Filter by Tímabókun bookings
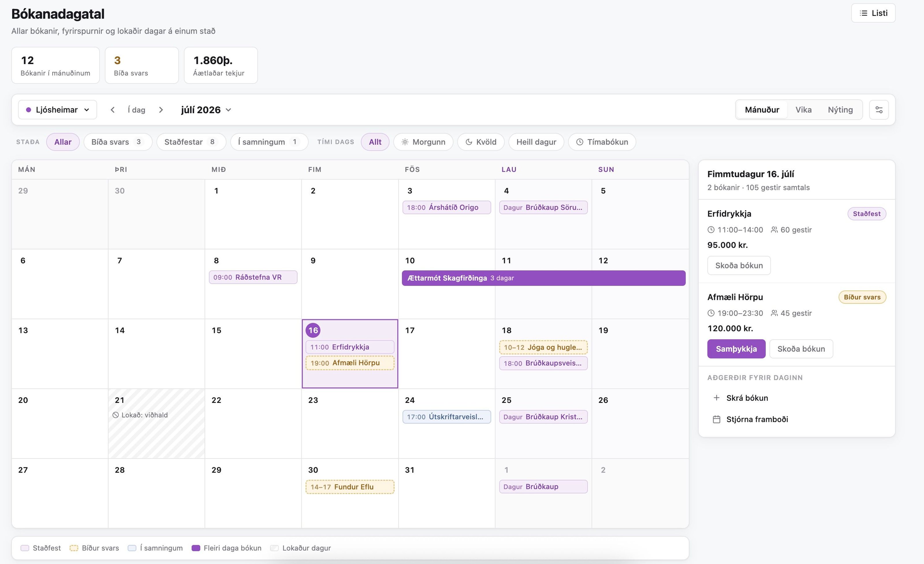This screenshot has height=564, width=924. (602, 142)
